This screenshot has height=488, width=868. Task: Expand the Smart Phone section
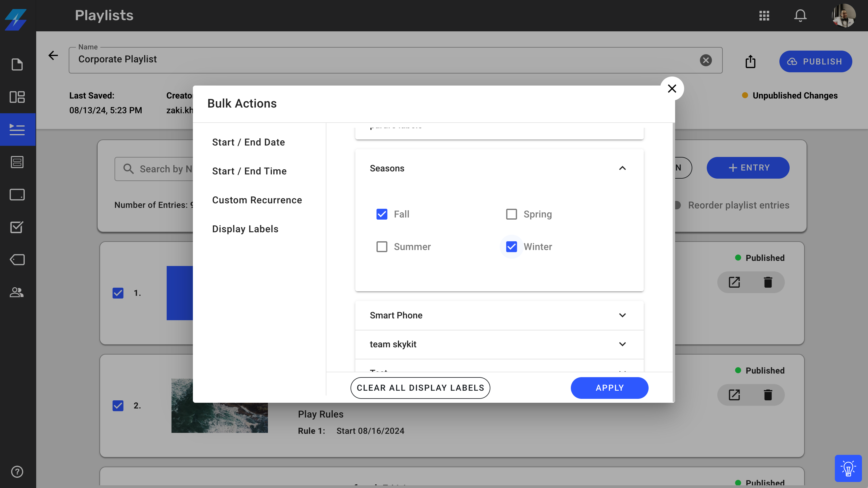(x=499, y=315)
